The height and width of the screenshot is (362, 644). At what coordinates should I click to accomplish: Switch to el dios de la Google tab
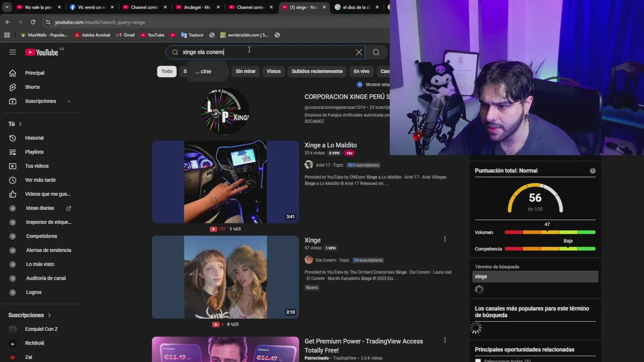[356, 8]
